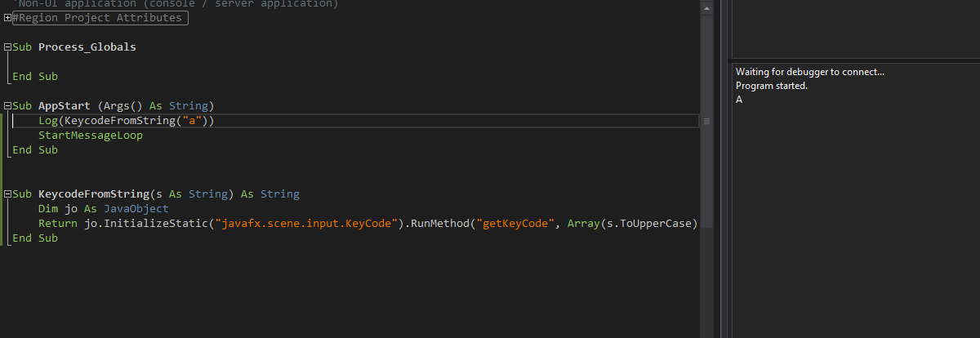The width and height of the screenshot is (980, 338).
Task: Place cursor on the StartMessageLoop line
Action: 90,136
